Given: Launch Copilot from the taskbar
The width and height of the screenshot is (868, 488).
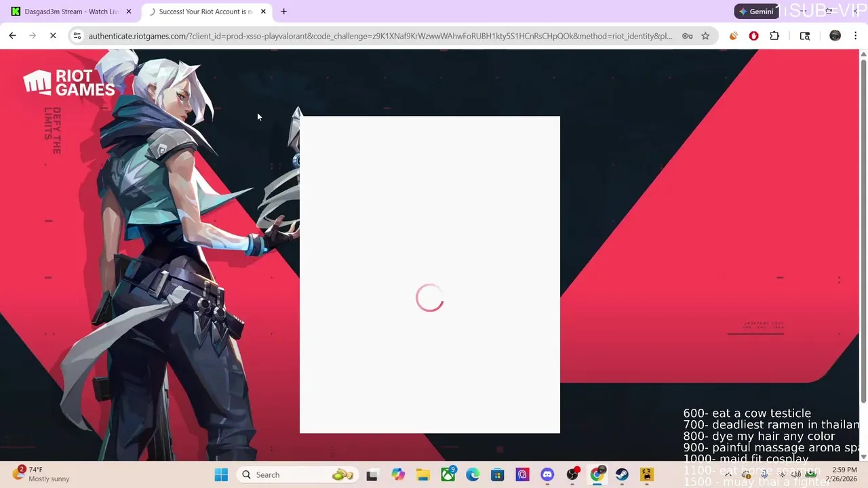Looking at the screenshot, I should (x=397, y=475).
